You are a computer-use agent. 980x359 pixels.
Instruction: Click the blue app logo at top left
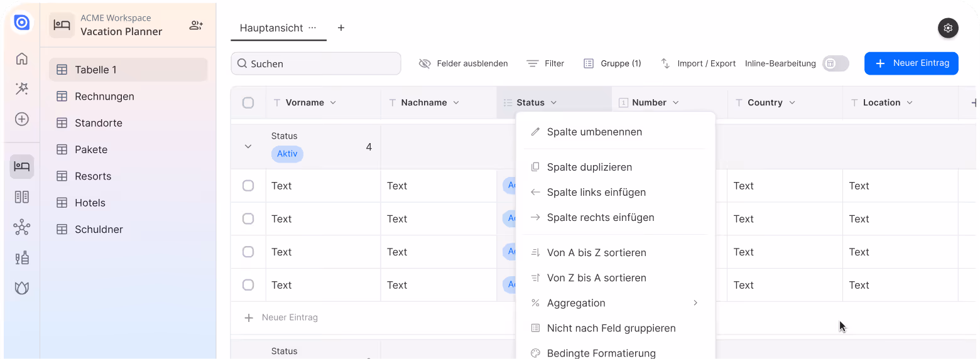click(x=22, y=23)
